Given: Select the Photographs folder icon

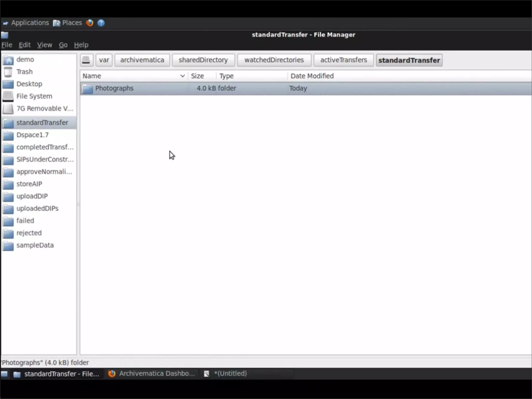Looking at the screenshot, I should (88, 89).
